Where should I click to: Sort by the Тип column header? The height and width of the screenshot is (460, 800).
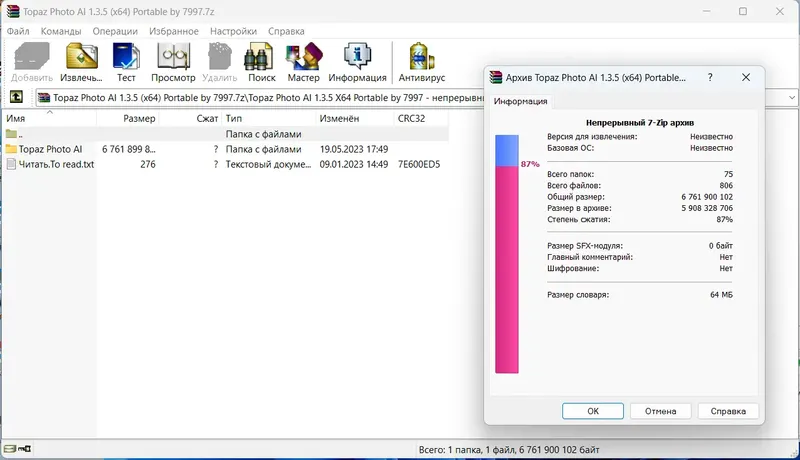(268, 118)
